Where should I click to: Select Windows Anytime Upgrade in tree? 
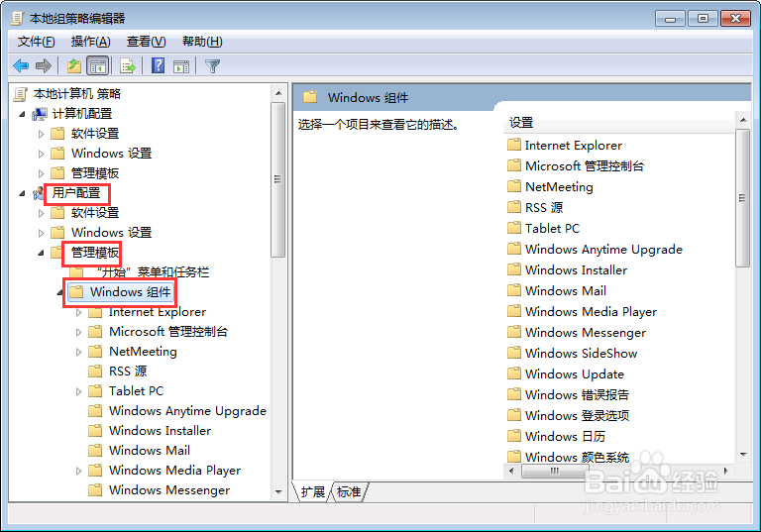[187, 411]
